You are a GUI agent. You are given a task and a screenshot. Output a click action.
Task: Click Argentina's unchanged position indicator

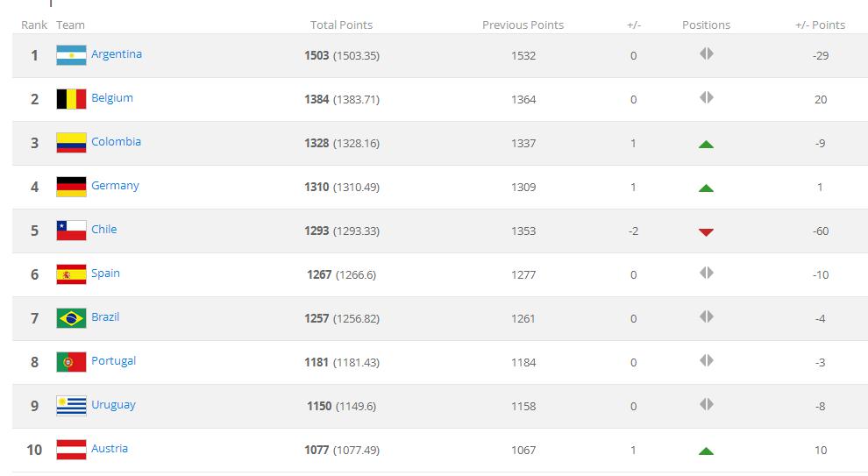pos(706,54)
